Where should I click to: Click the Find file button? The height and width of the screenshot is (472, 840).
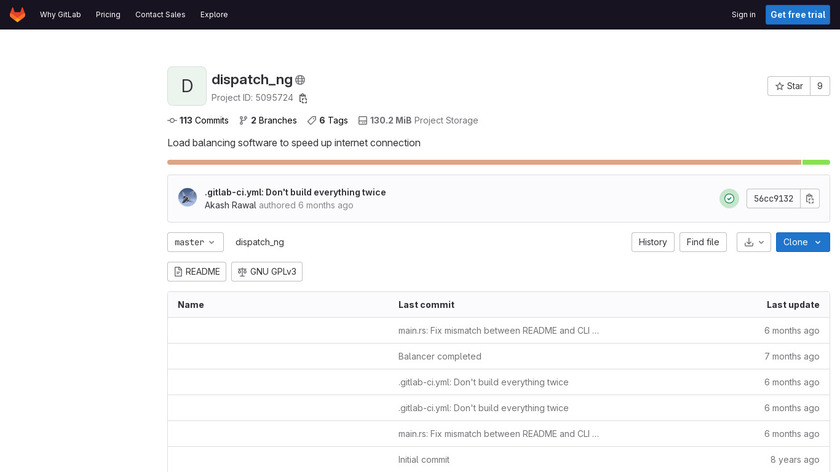point(703,242)
